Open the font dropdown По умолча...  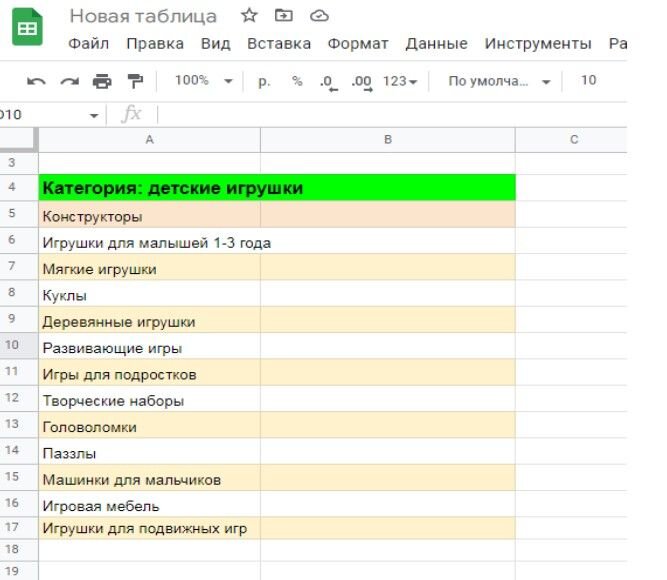499,81
